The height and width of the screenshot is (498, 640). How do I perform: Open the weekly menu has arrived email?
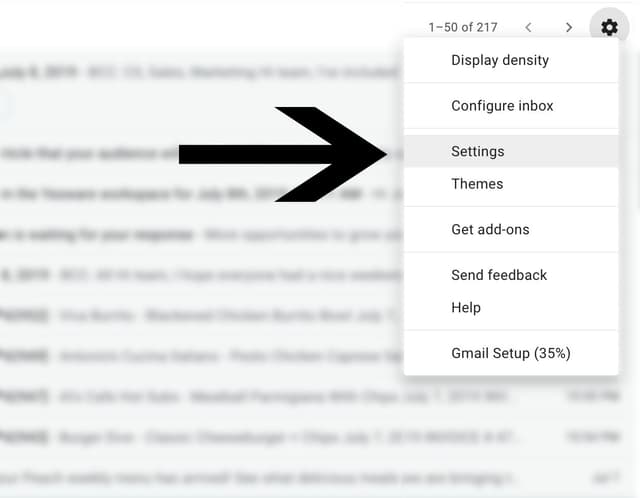[x=310, y=477]
